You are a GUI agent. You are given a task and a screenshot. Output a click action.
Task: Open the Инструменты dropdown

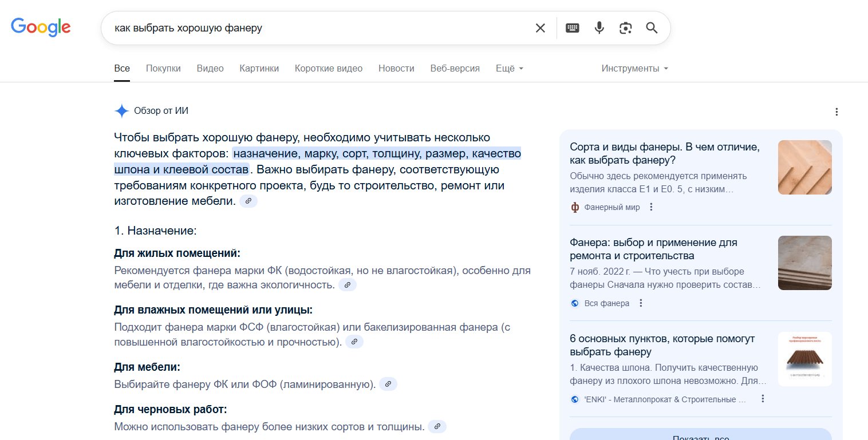click(634, 69)
